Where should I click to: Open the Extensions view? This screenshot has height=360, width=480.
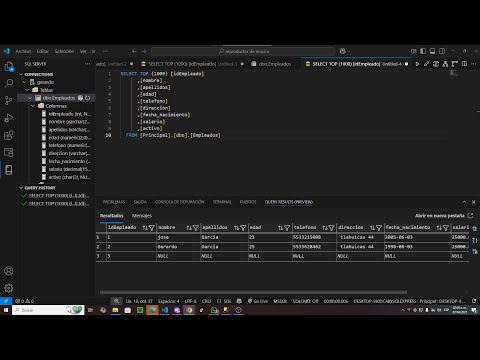click(x=9, y=135)
